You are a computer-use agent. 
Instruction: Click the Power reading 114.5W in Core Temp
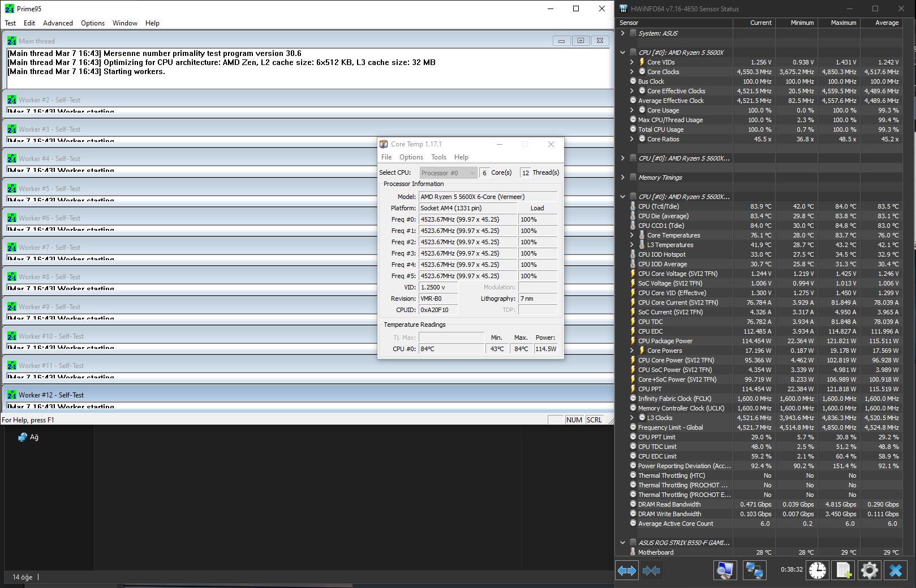tap(545, 349)
